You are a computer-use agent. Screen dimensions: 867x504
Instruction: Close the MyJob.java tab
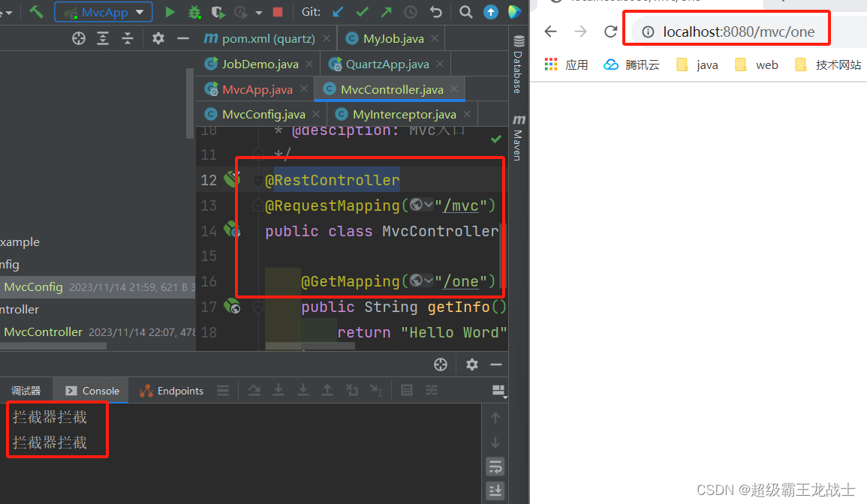click(x=435, y=38)
